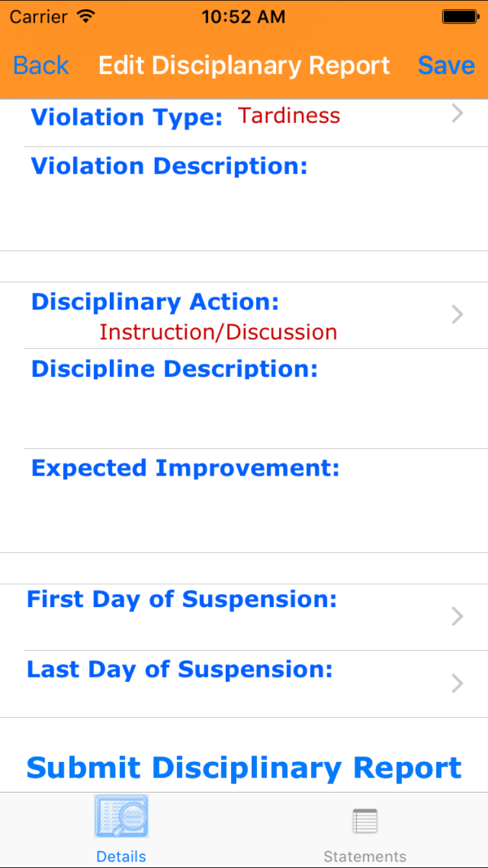The image size is (488, 868).
Task: Tap the Last Day of Suspension label
Action: (x=180, y=670)
